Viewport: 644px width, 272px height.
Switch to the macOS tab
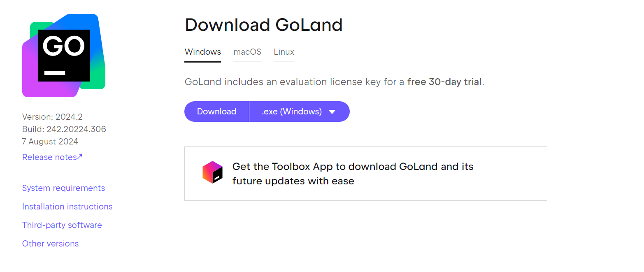pos(247,52)
